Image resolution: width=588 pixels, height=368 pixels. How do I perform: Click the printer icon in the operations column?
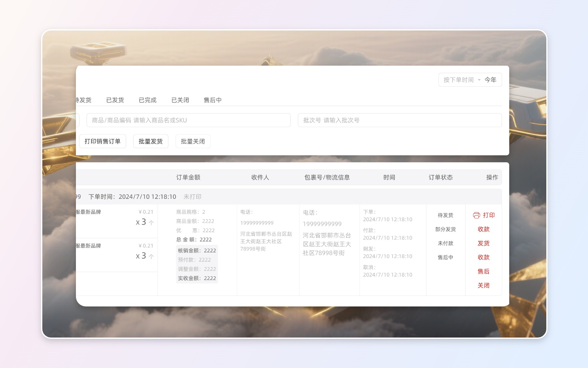coord(476,215)
